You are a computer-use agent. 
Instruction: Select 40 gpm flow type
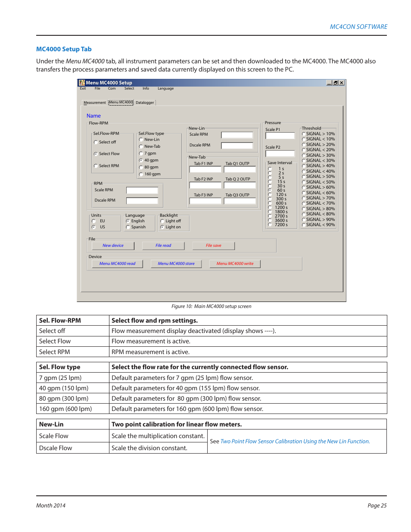(x=141, y=160)
